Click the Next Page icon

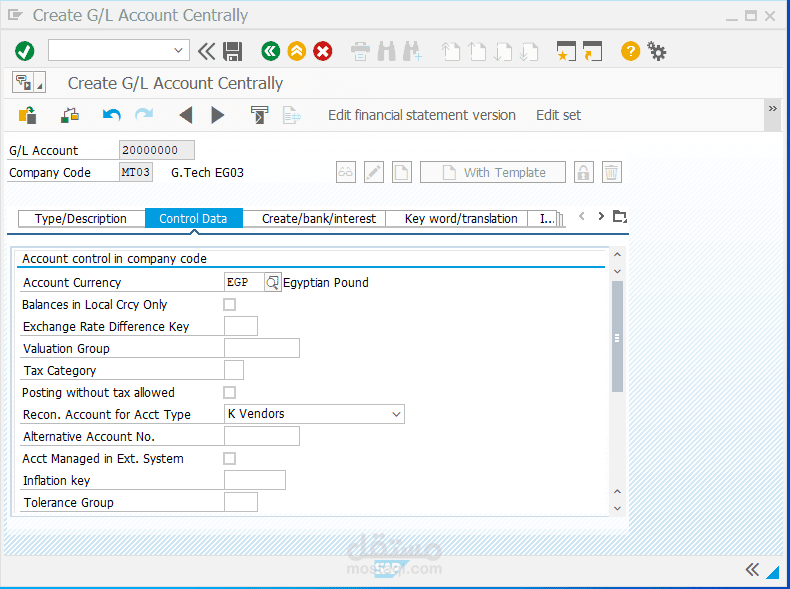[x=503, y=51]
